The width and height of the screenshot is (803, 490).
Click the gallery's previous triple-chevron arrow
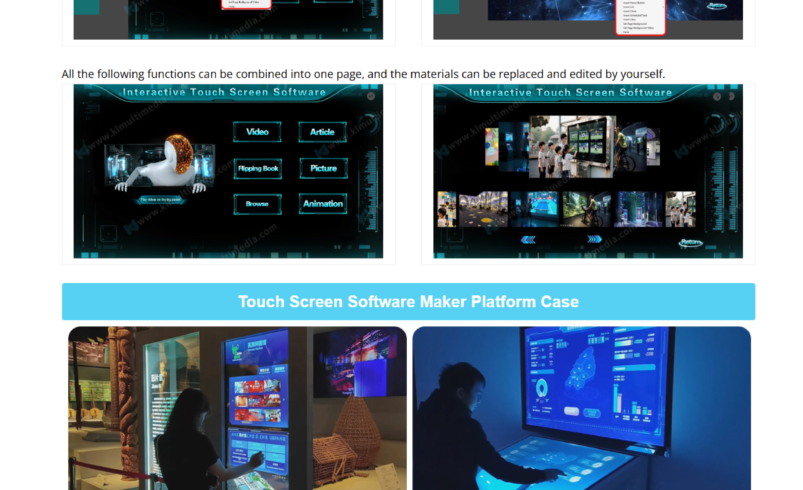(x=528, y=239)
